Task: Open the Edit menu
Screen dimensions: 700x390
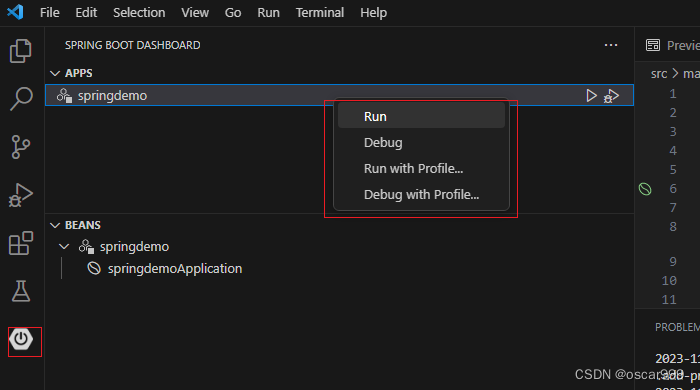Action: coord(86,12)
